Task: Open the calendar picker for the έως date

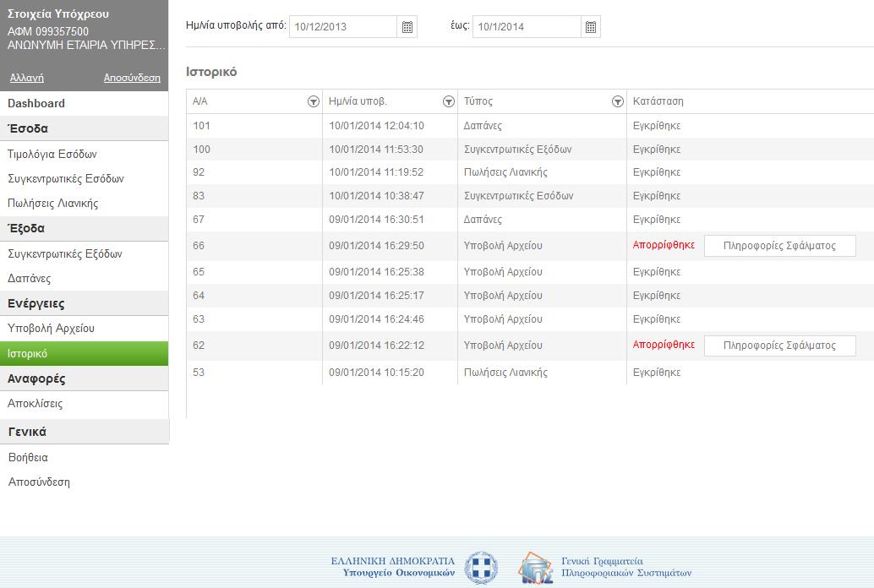Action: coord(591,27)
